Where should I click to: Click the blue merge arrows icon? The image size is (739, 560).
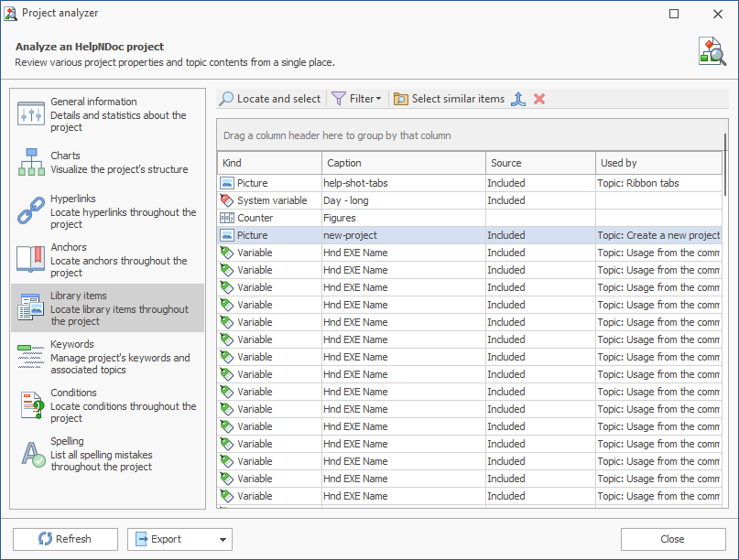tap(518, 99)
